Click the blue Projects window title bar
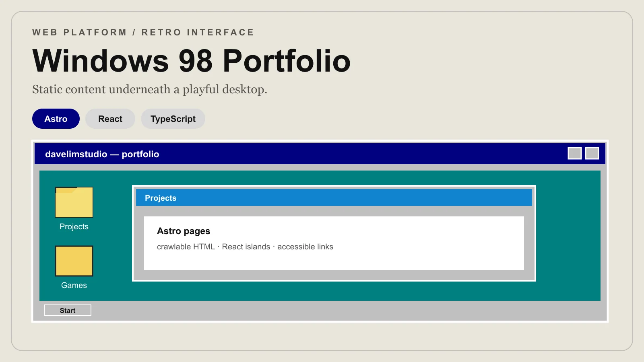The image size is (644, 362). (x=334, y=197)
